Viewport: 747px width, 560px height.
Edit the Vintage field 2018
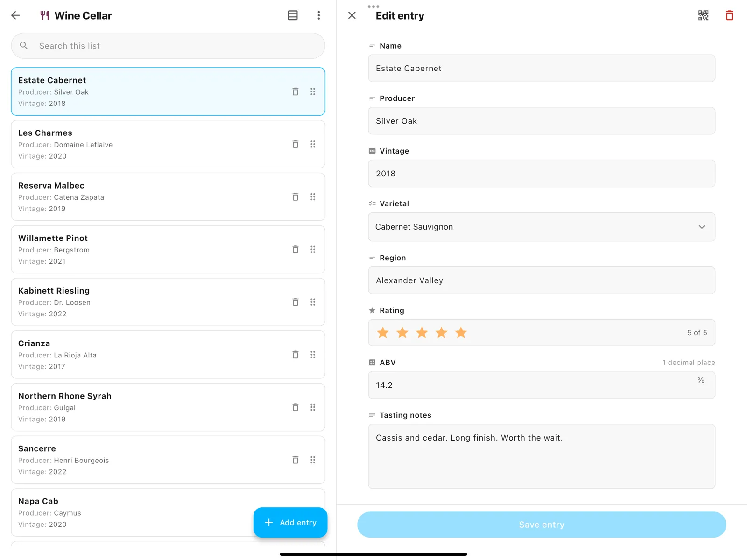point(542,174)
